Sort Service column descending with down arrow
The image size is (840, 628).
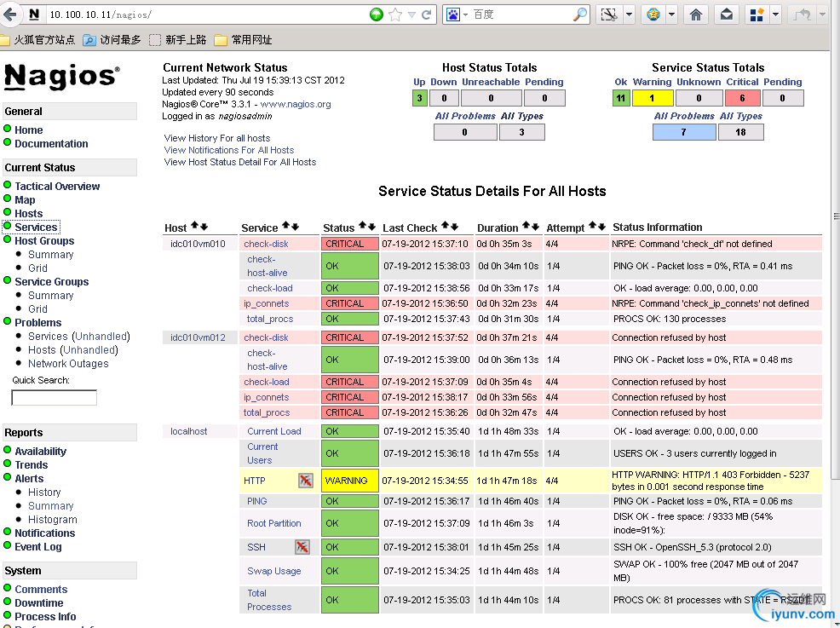(295, 226)
